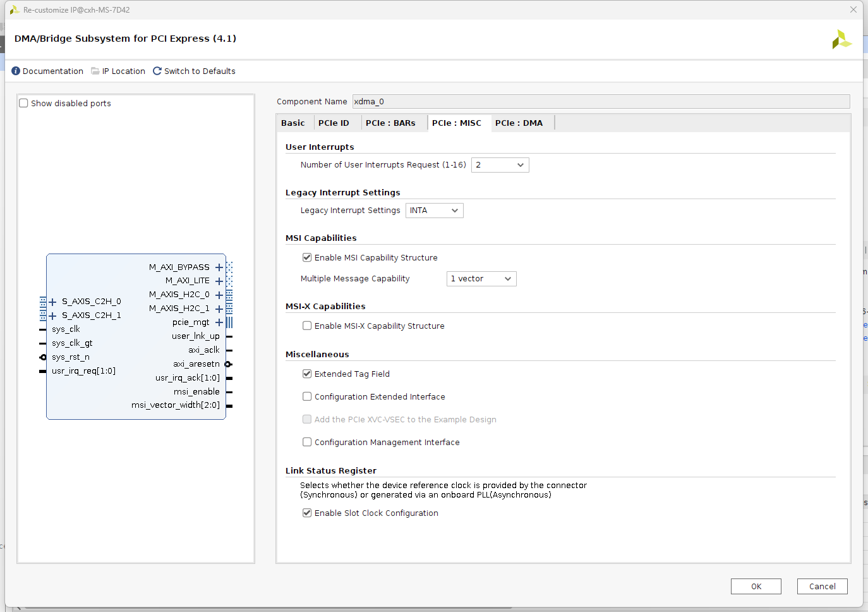The height and width of the screenshot is (612, 868).
Task: Click the usr_irq_ack[1:0] port label
Action: pyautogui.click(x=188, y=378)
